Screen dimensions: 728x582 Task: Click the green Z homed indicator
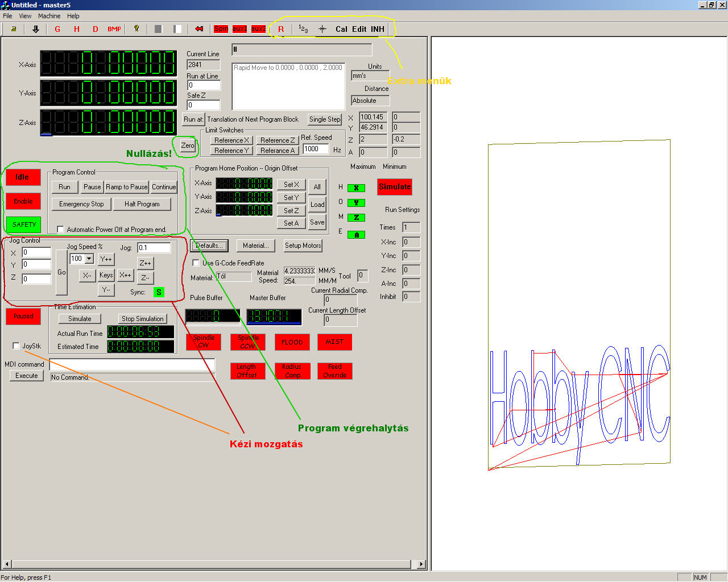point(356,218)
